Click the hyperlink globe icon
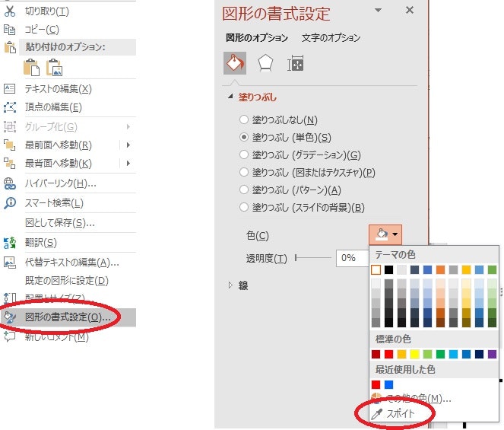 (10, 183)
